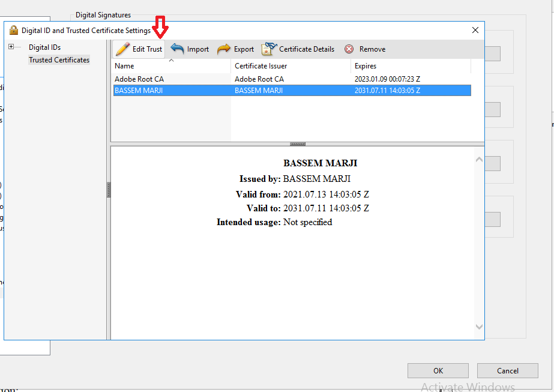Close the Digital ID settings dialog
Viewport: 554px width, 392px height.
[x=475, y=30]
